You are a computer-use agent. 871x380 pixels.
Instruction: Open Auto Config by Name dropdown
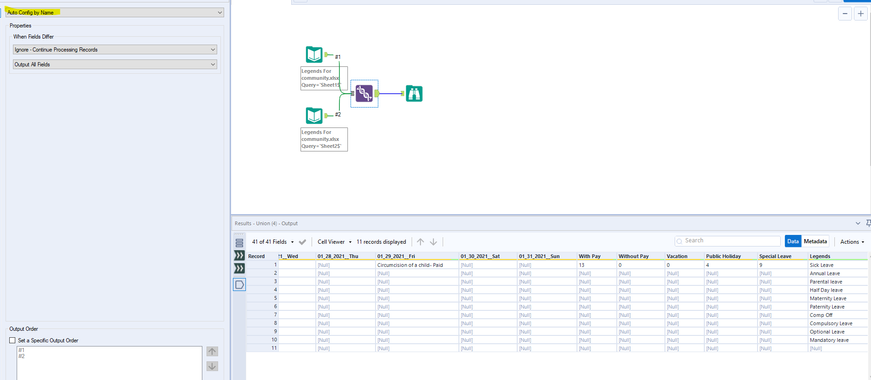point(115,12)
